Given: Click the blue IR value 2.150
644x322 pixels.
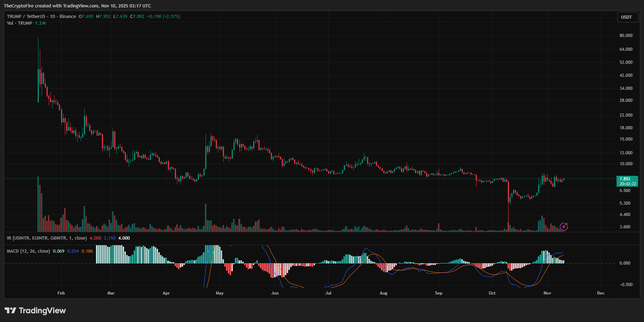Looking at the screenshot, I should click(x=110, y=238).
